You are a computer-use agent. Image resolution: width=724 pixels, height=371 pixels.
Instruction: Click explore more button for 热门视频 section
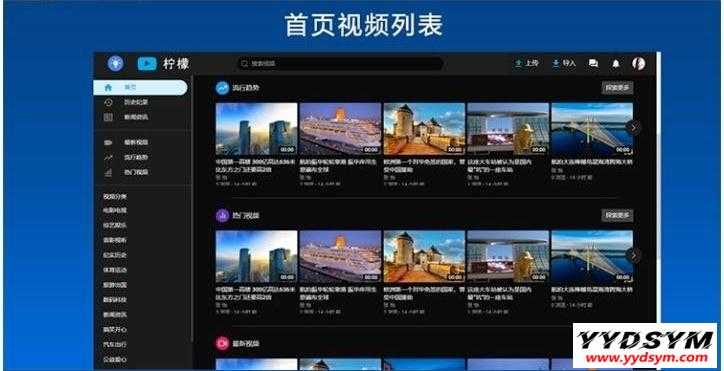(x=617, y=215)
